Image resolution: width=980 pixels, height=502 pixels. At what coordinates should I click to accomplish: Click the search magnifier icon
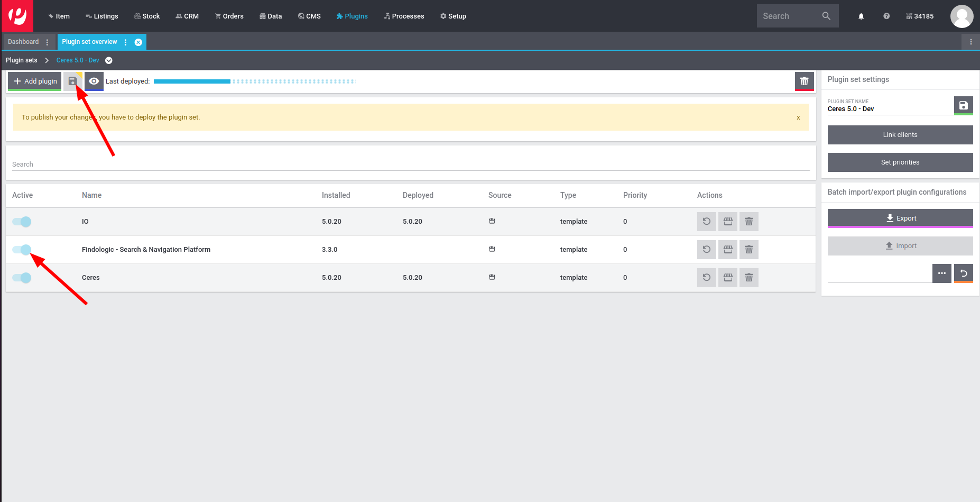[x=826, y=16]
